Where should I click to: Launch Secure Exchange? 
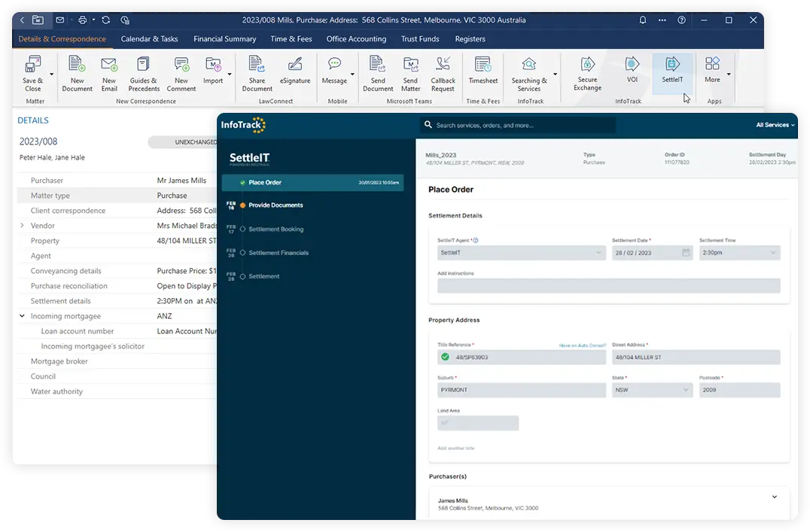587,74
